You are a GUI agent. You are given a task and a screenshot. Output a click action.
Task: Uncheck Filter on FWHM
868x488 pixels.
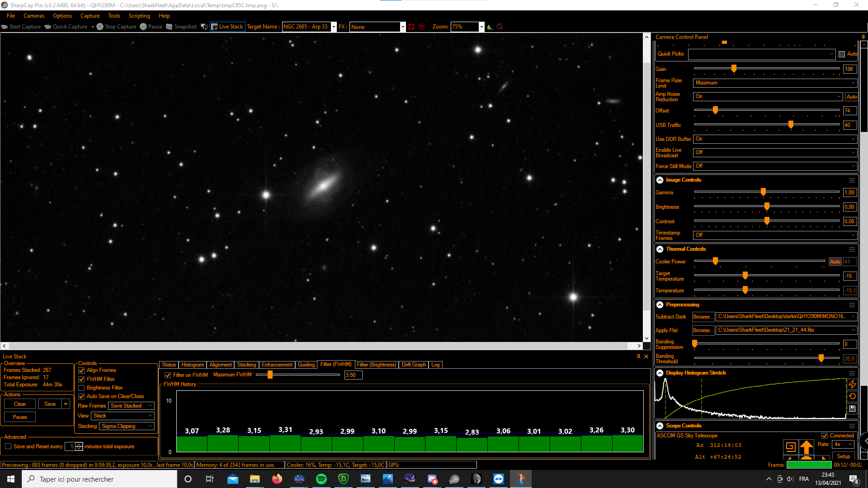pos(168,375)
